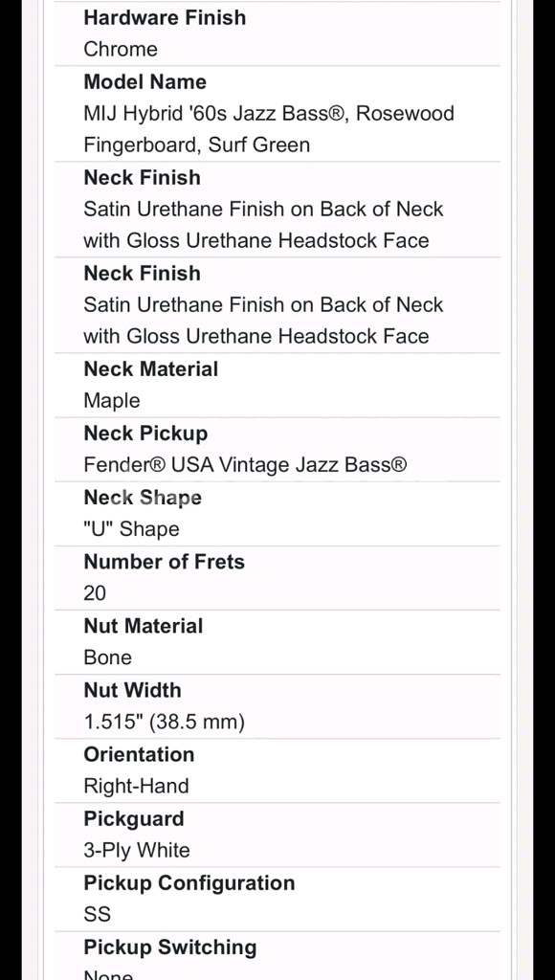
Task: Click the "U" Shape value
Action: click(x=132, y=529)
